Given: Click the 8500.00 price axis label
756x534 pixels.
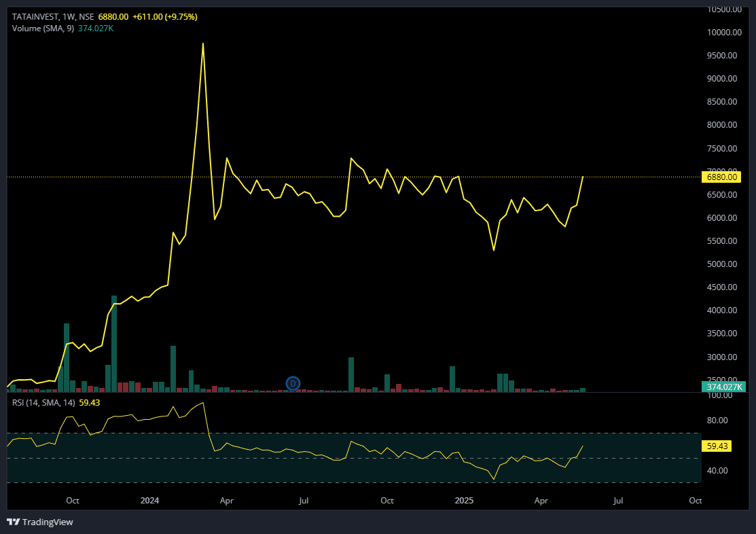Looking at the screenshot, I should click(722, 102).
